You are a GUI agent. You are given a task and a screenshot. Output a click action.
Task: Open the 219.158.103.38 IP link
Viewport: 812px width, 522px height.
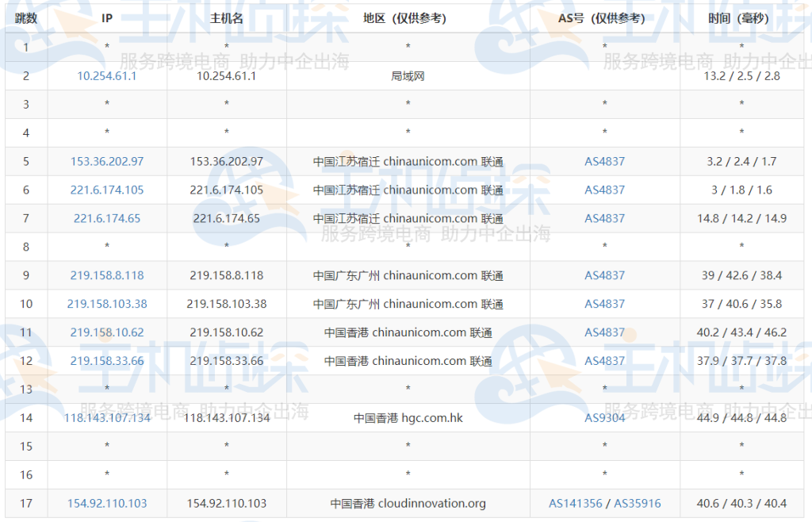106,303
